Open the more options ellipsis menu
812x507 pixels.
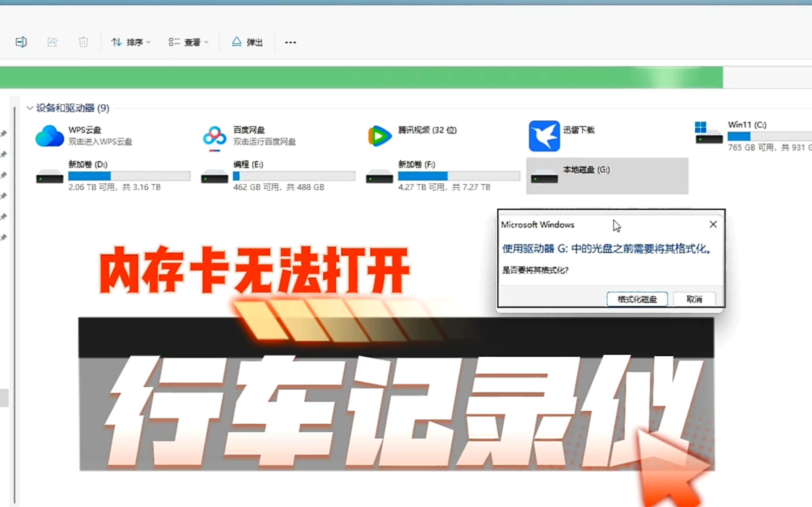coord(291,42)
